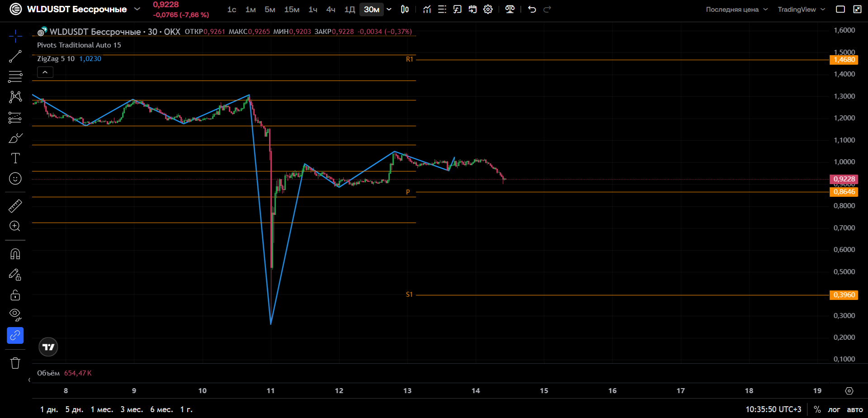This screenshot has height=418, width=868.
Task: Hide all drawings with eye icon
Action: pyautogui.click(x=15, y=315)
